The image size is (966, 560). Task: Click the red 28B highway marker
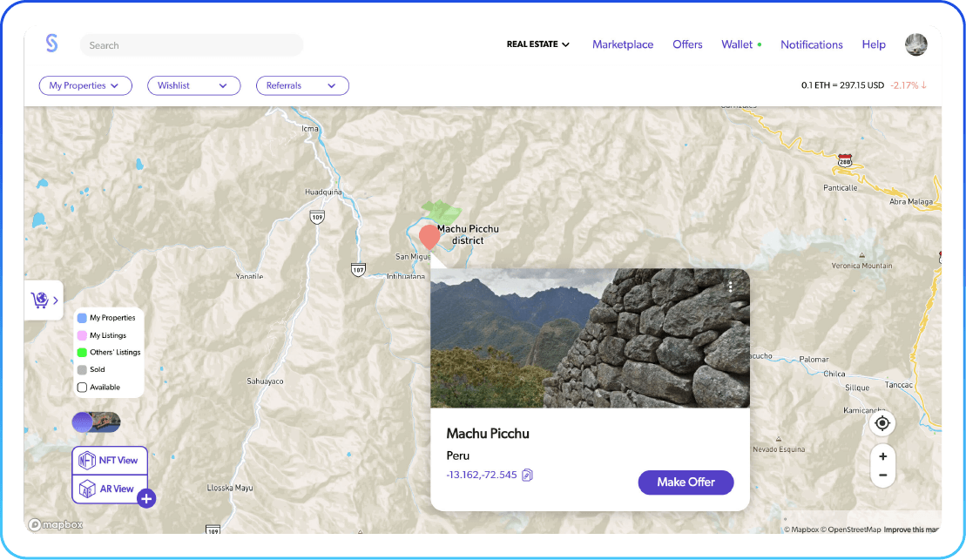(x=845, y=161)
